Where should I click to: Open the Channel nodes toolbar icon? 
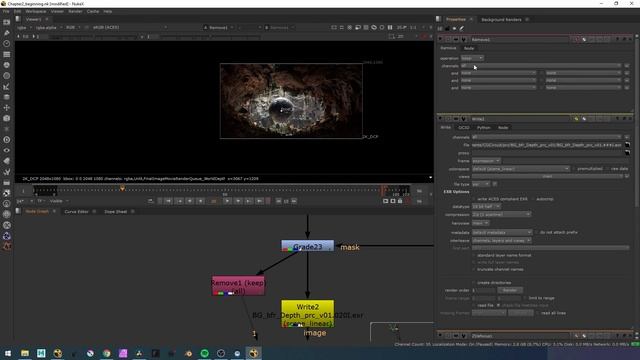pyautogui.click(x=7, y=54)
